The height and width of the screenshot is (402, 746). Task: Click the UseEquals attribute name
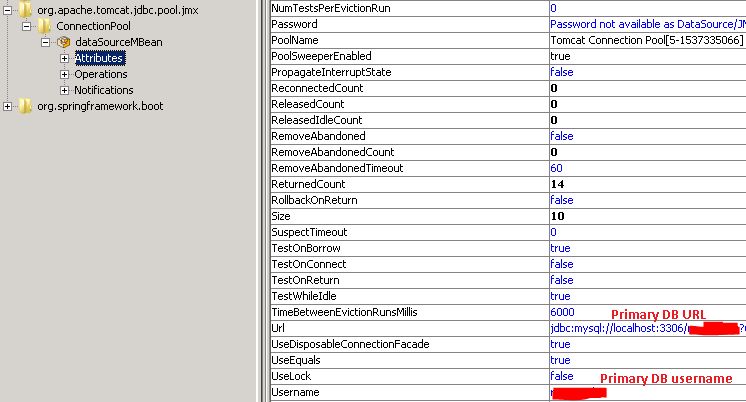click(x=295, y=360)
